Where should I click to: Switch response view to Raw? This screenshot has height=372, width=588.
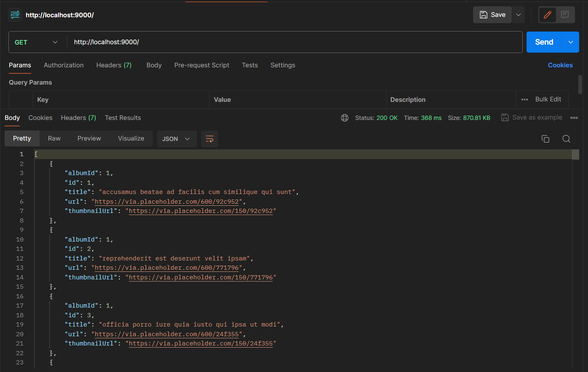[x=54, y=138]
